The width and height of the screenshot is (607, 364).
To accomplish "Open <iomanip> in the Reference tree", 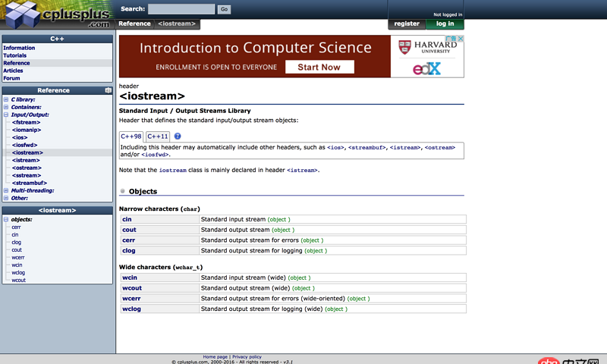I will [x=27, y=130].
